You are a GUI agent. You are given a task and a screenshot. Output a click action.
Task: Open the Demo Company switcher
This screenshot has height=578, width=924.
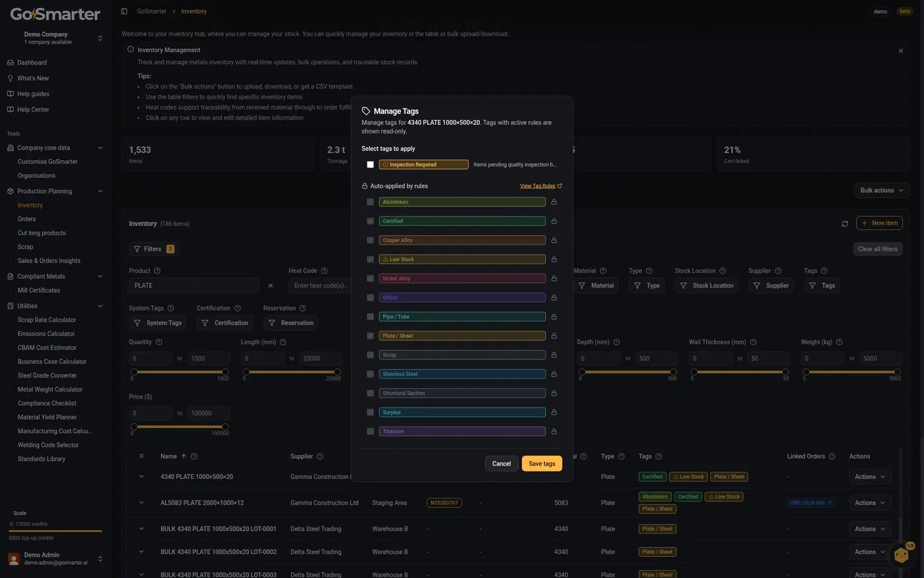55,38
